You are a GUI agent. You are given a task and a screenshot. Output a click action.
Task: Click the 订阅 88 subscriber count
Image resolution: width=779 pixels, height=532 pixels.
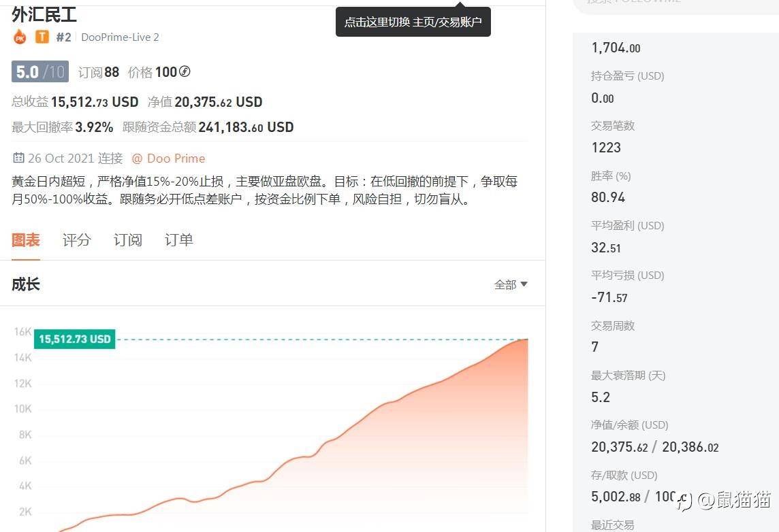point(97,71)
